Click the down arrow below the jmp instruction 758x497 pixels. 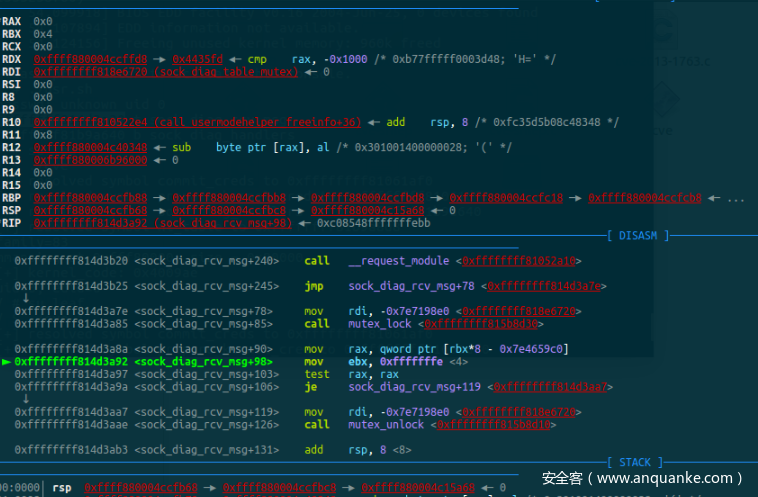tap(25, 297)
